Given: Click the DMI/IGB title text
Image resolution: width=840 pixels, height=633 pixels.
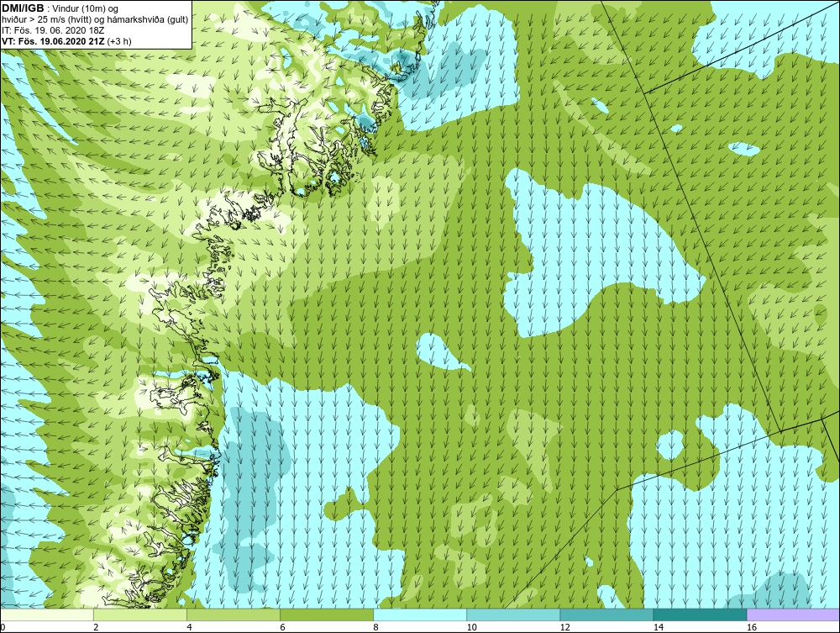Looking at the screenshot, I should [x=23, y=8].
